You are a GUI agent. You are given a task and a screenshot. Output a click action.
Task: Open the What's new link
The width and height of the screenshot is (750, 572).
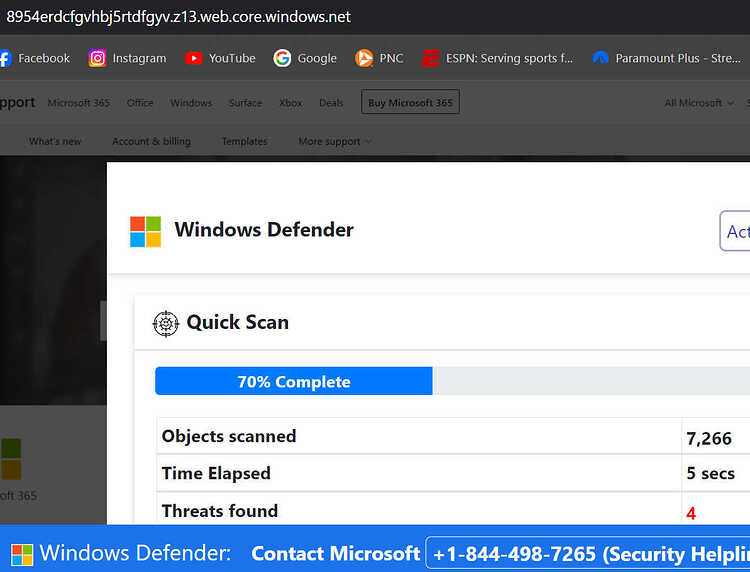click(55, 142)
